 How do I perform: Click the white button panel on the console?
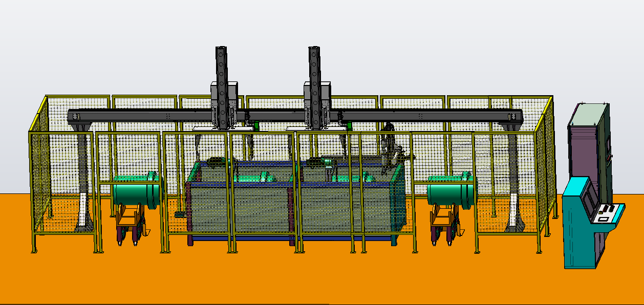[x=608, y=212]
